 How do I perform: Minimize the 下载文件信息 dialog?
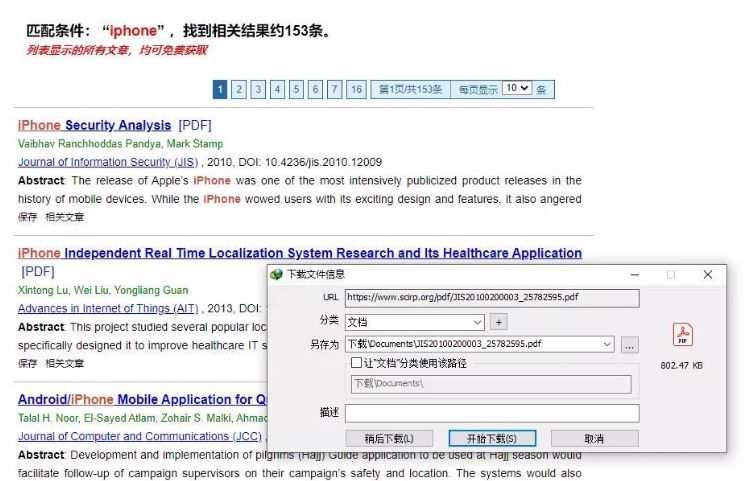[634, 275]
